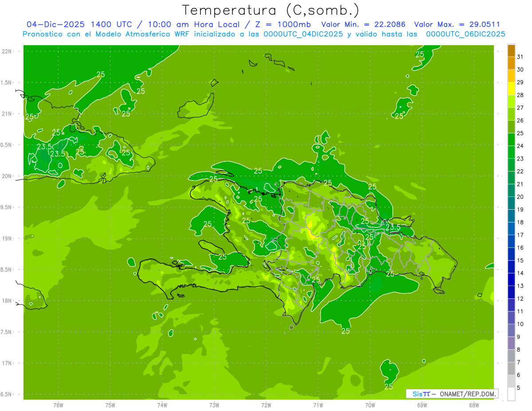Click the '73W' longitude axis label
The image size is (532, 411).
(x=214, y=405)
